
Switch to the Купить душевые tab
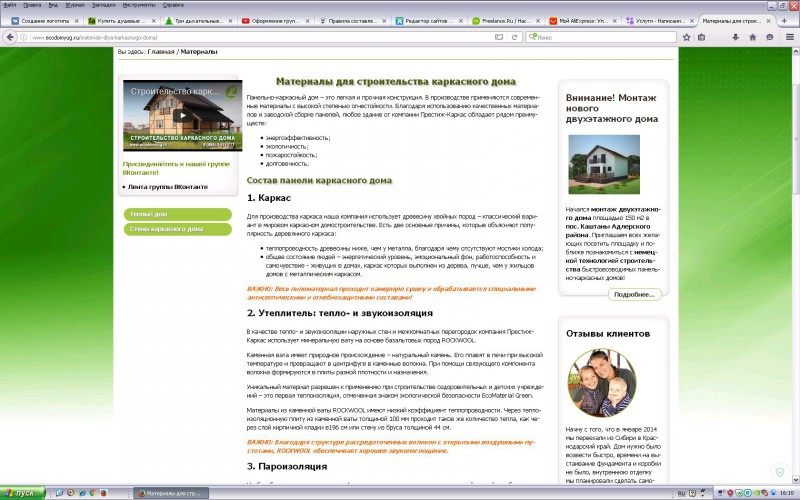(121, 21)
